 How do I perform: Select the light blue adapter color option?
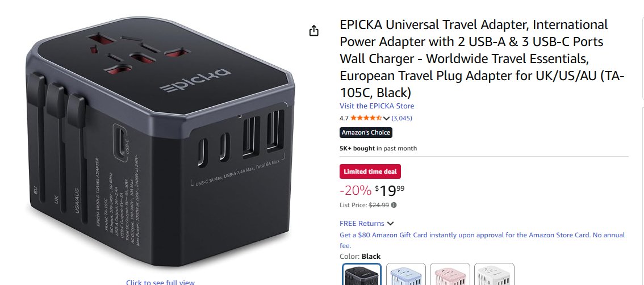[406, 274]
